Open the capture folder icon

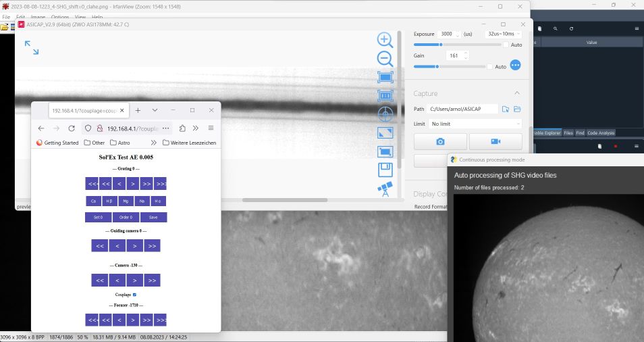(517, 109)
